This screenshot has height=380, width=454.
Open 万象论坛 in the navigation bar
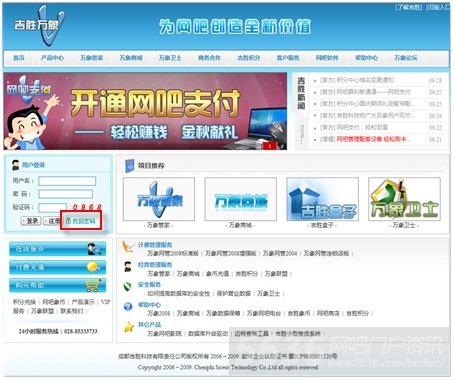(x=406, y=58)
